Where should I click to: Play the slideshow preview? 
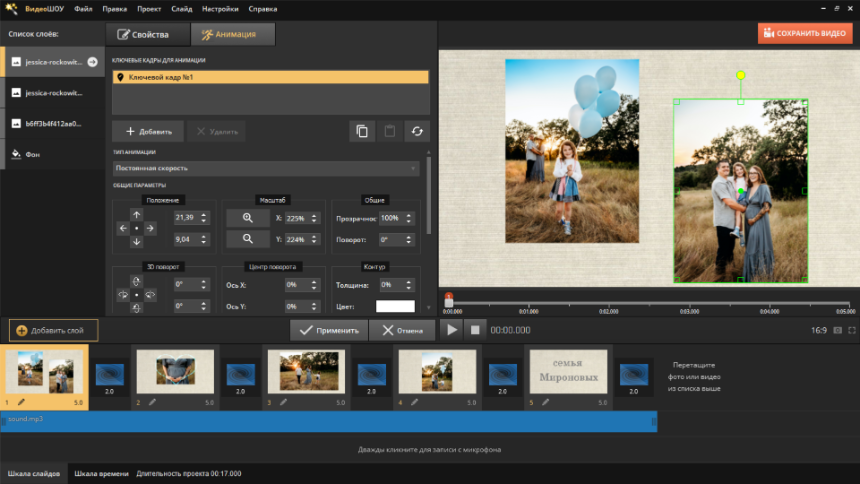click(x=452, y=330)
